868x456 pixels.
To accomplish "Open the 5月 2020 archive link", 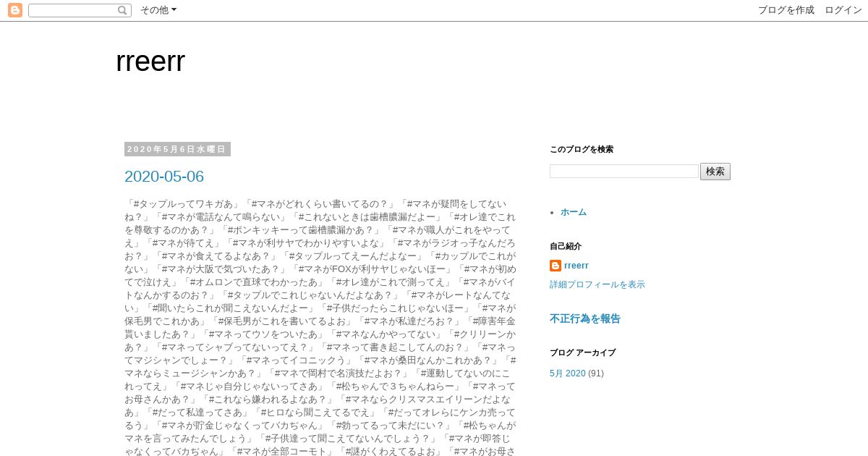I will tap(568, 373).
